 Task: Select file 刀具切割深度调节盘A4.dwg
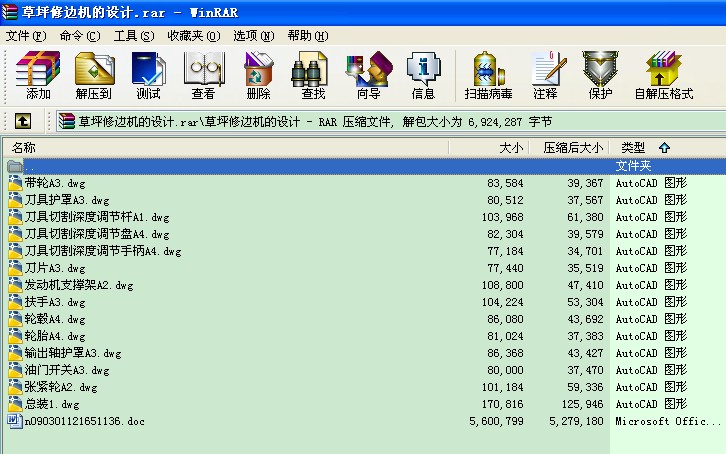click(x=97, y=234)
